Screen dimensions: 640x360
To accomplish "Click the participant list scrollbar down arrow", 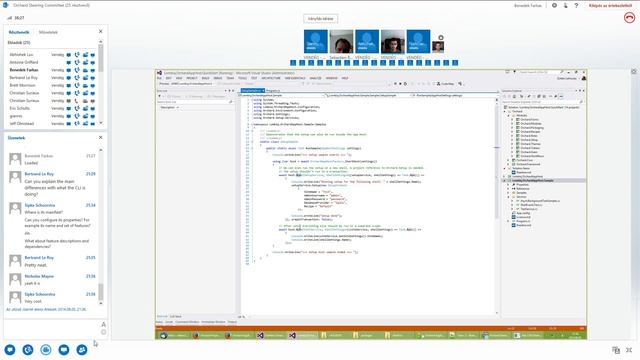I will [x=101, y=123].
